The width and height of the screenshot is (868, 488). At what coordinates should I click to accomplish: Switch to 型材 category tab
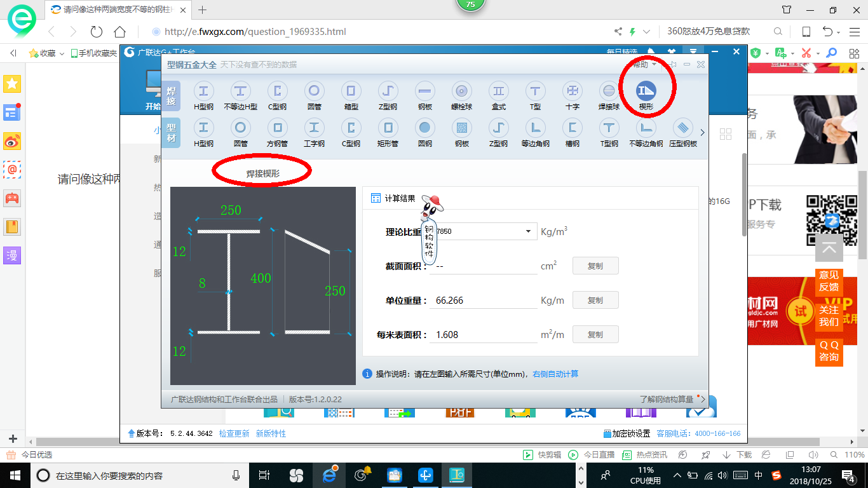click(172, 133)
